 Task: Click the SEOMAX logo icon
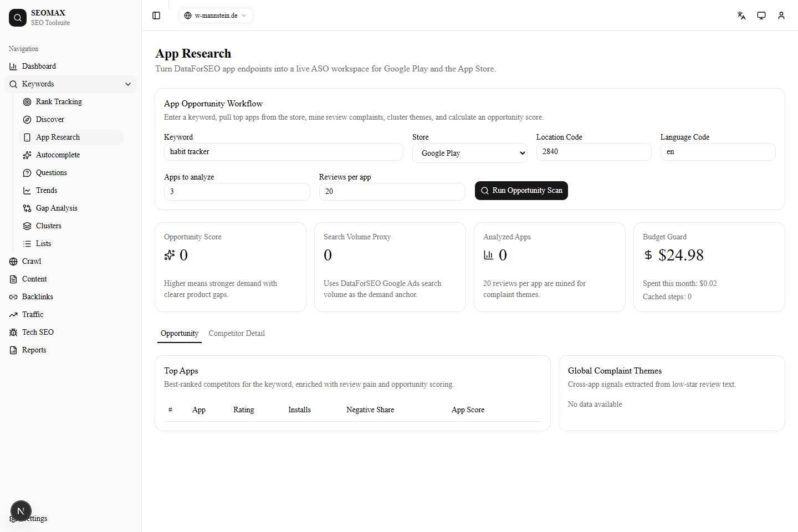(18, 18)
